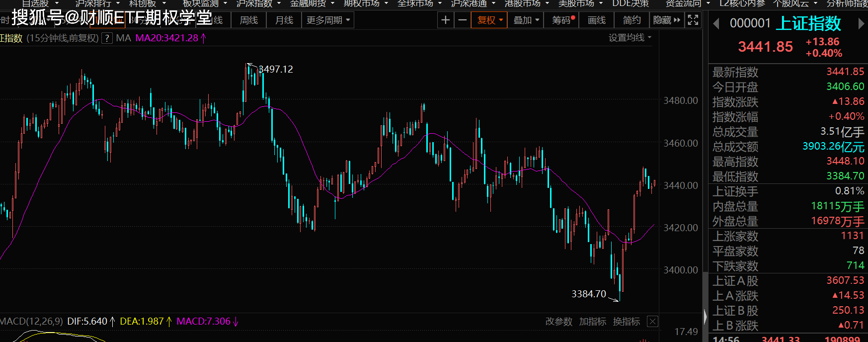
Task: Zoom out the chart with the minus button
Action: (x=463, y=20)
